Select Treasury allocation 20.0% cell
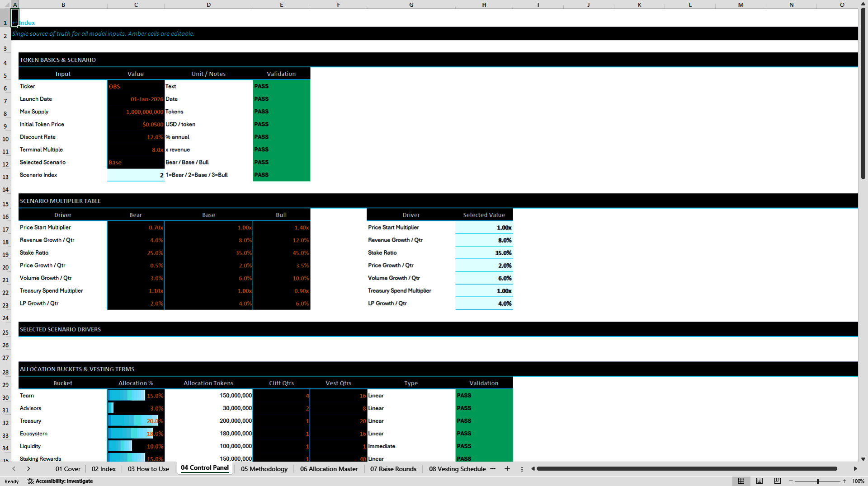Viewport: 868px width, 486px height. [136, 421]
